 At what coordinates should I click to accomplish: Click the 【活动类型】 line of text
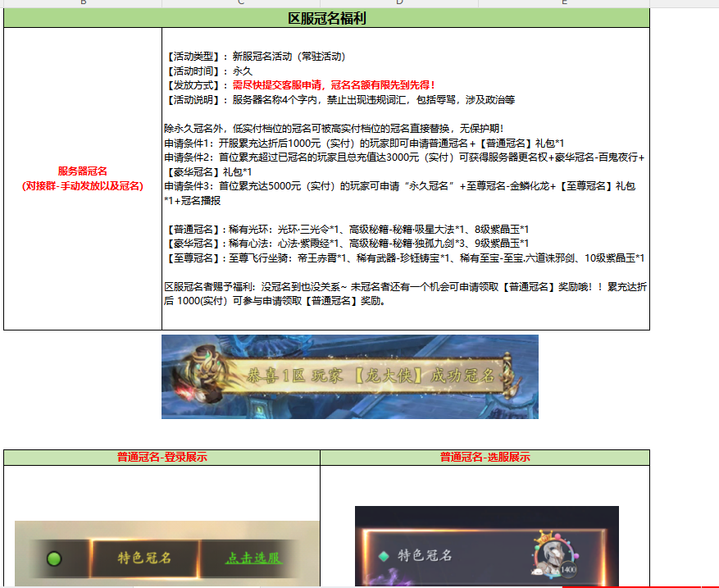pyautogui.click(x=255, y=57)
